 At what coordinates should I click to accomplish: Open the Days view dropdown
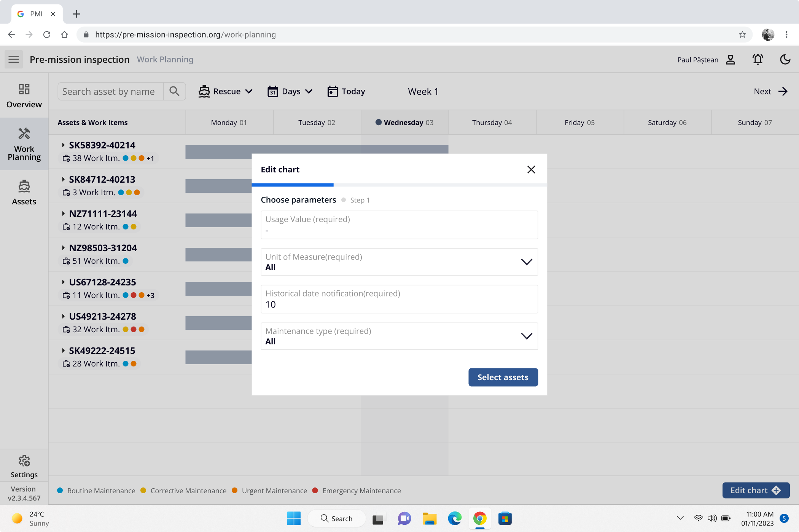290,91
